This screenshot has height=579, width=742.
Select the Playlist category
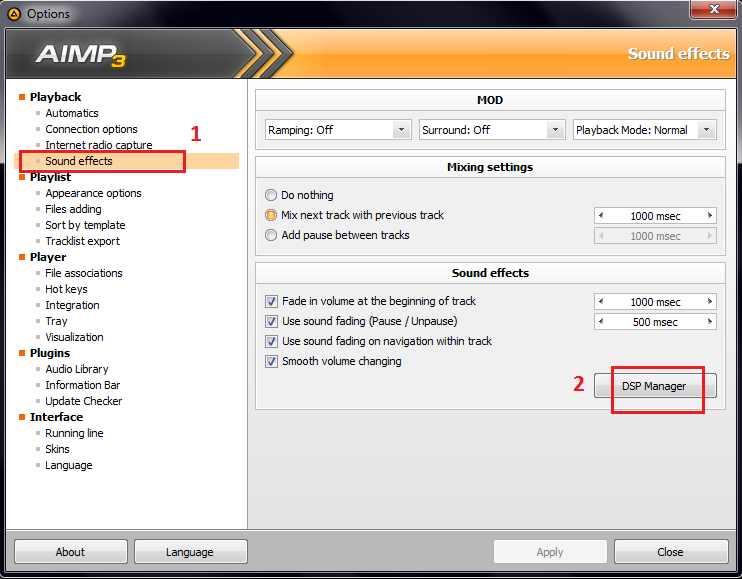(50, 177)
